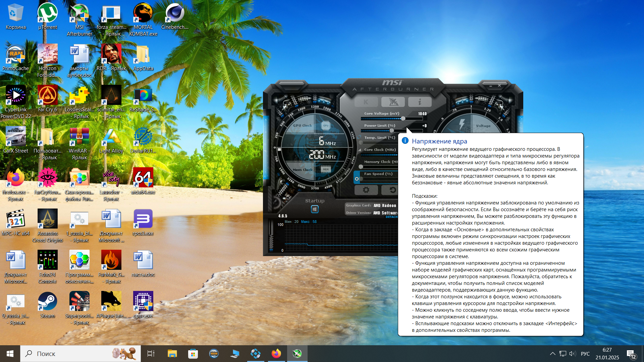Switch РУС keyboard language indicator

point(585,354)
